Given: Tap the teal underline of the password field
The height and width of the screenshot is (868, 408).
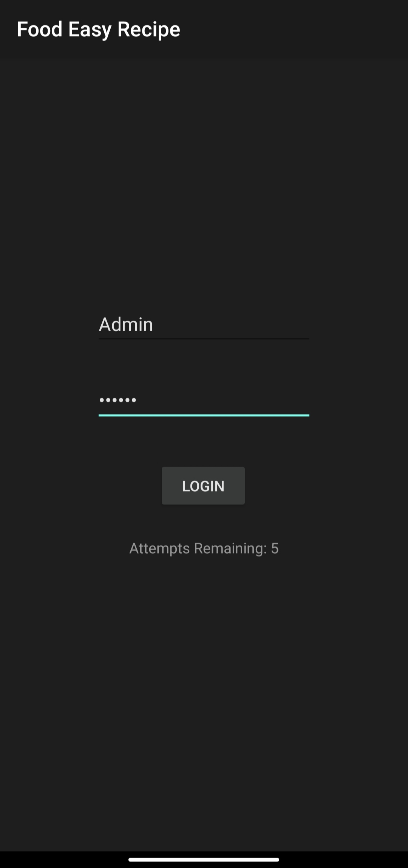Looking at the screenshot, I should tap(204, 415).
